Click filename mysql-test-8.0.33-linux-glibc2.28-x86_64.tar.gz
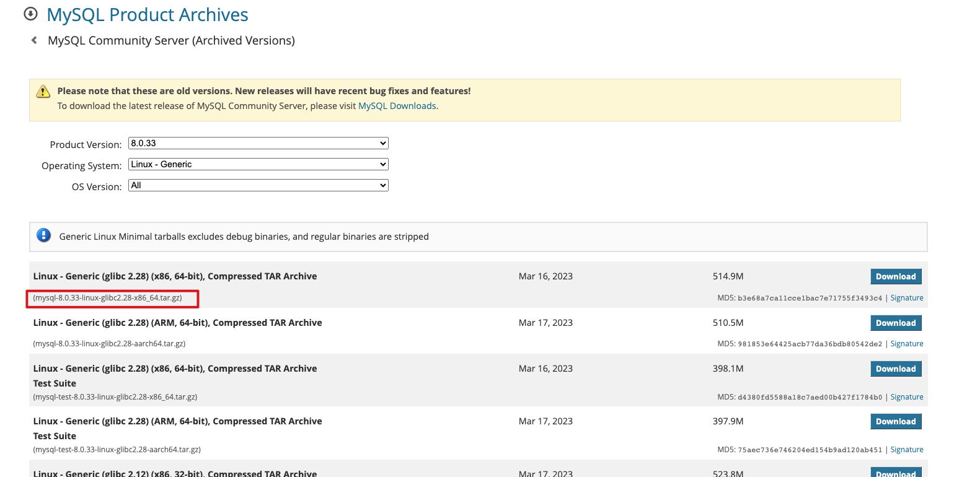This screenshot has height=477, width=980. (115, 397)
